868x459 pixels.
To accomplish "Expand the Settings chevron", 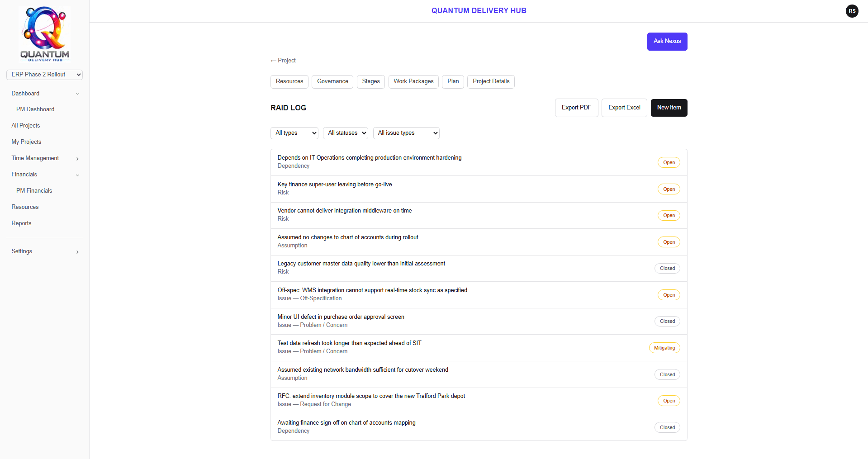I will (77, 252).
